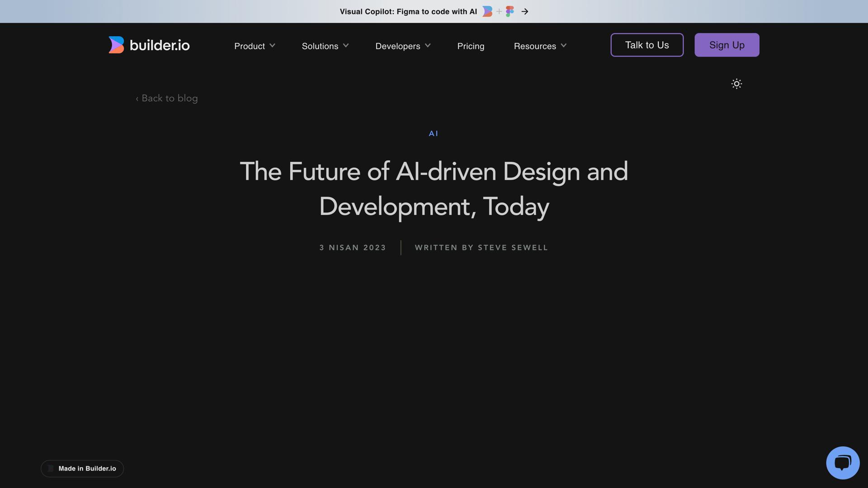Click the Talk to Us button
This screenshot has width=868, height=488.
point(646,45)
